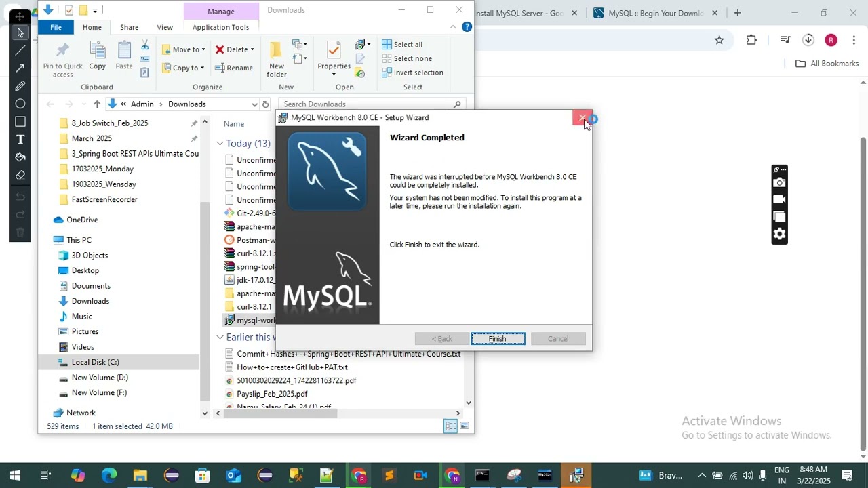The width and height of the screenshot is (868, 488).
Task: Open the Copy to dropdown
Action: tap(184, 68)
